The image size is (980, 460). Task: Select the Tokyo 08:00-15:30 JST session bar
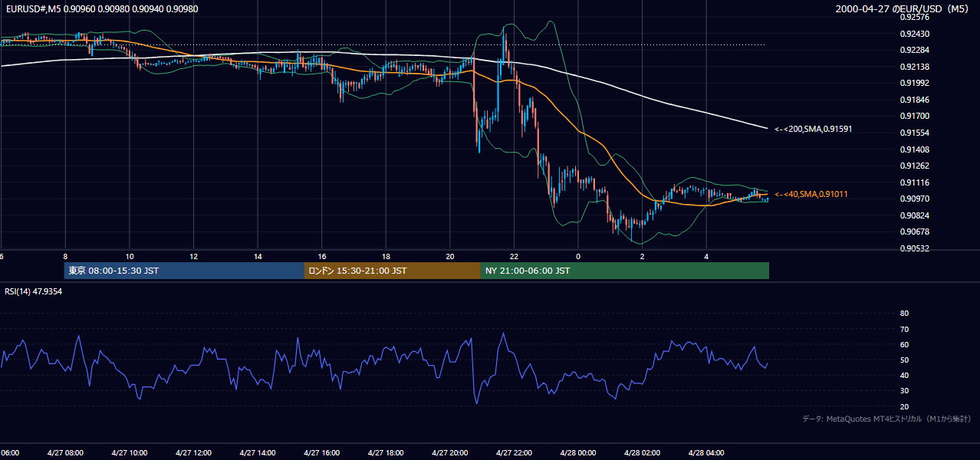pos(184,271)
